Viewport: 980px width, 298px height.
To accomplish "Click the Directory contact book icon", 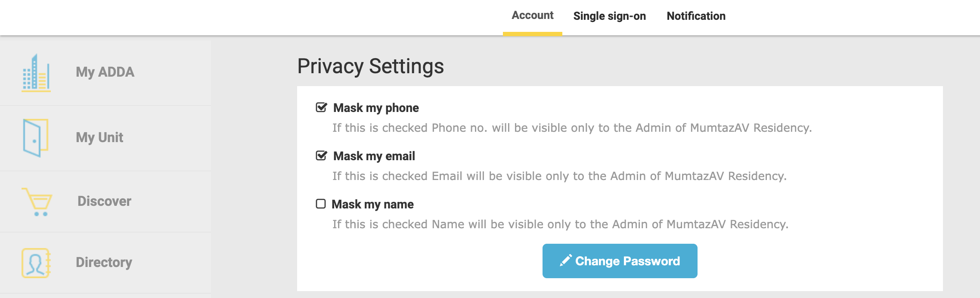I will click(36, 263).
